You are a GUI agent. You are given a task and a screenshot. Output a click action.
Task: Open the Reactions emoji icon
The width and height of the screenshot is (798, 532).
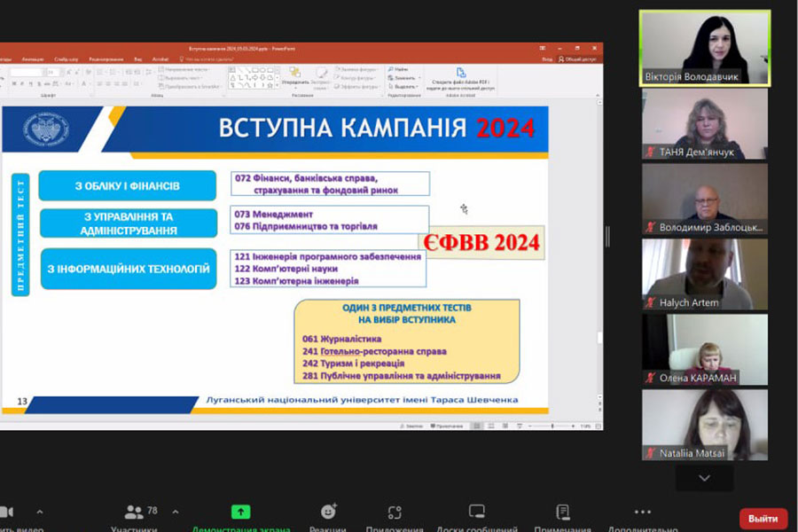point(329,511)
